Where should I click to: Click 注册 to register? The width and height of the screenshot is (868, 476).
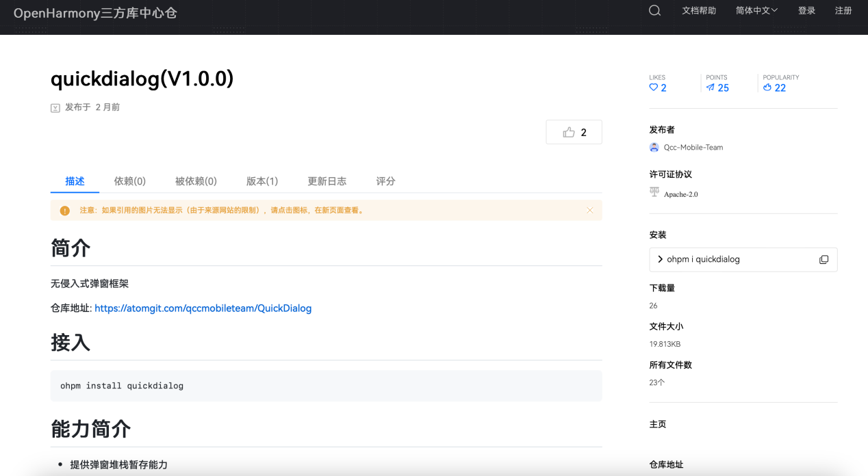(843, 10)
